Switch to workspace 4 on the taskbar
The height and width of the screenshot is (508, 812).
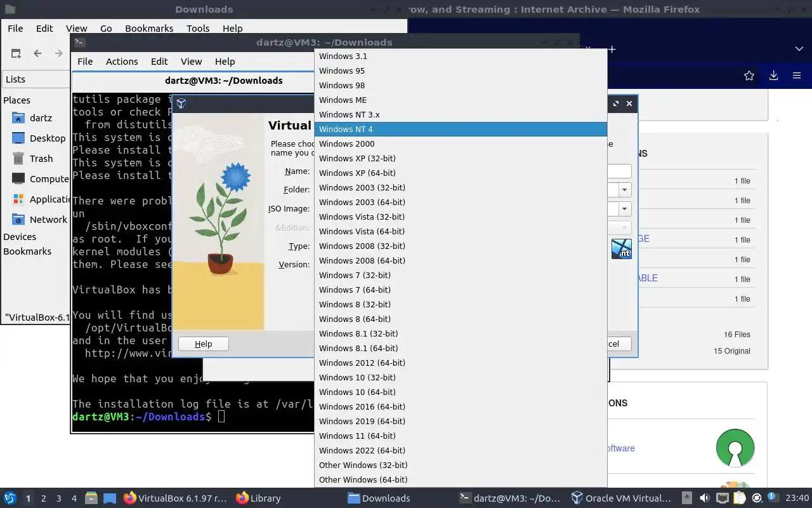pyautogui.click(x=74, y=498)
